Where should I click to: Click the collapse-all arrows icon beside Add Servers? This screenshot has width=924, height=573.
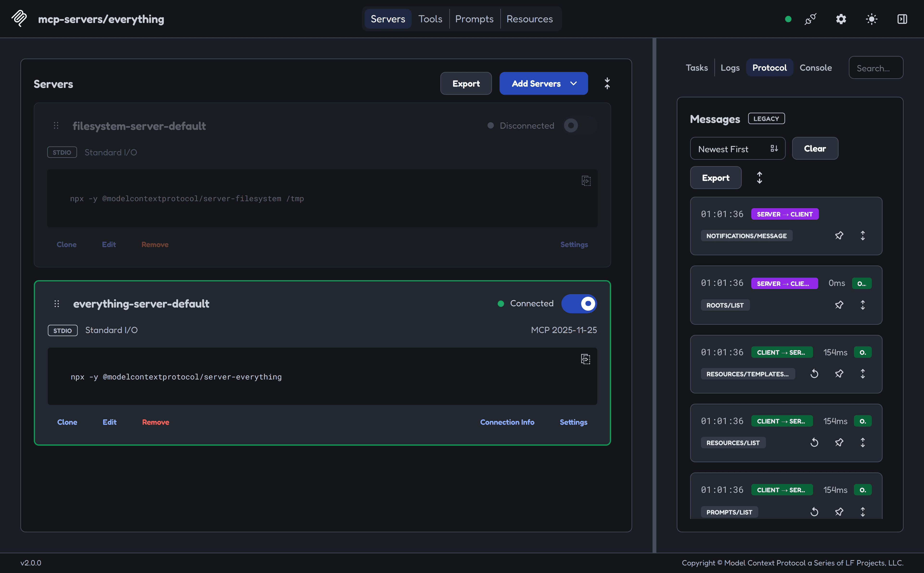point(607,83)
